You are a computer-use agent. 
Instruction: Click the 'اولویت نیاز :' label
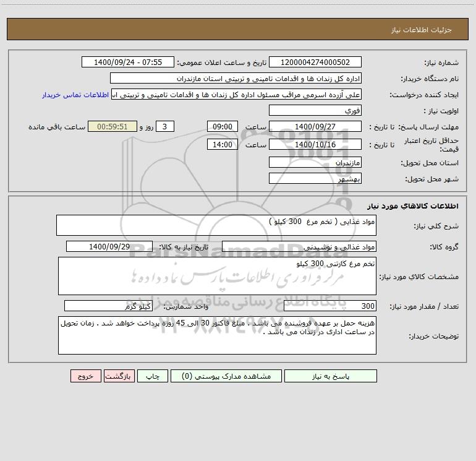pyautogui.click(x=441, y=111)
